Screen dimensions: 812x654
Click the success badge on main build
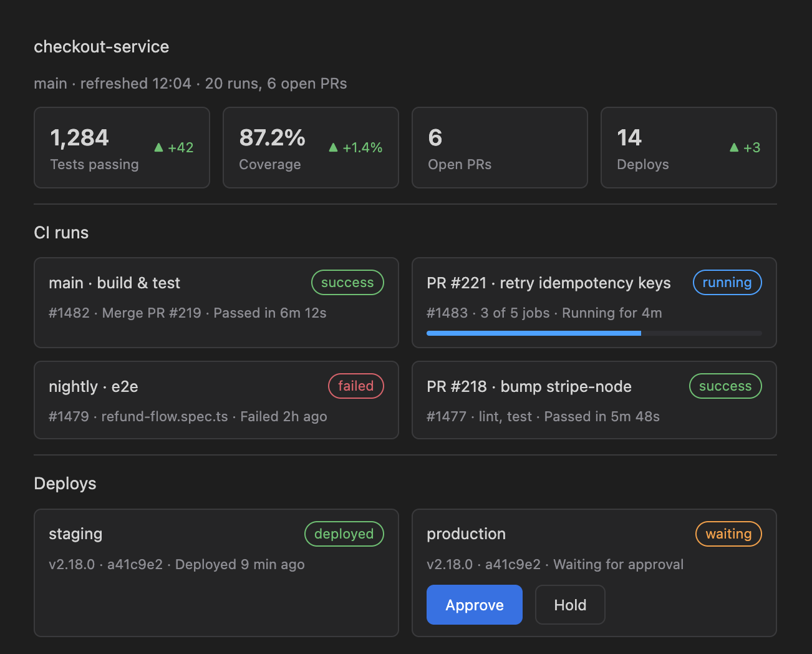tap(347, 283)
